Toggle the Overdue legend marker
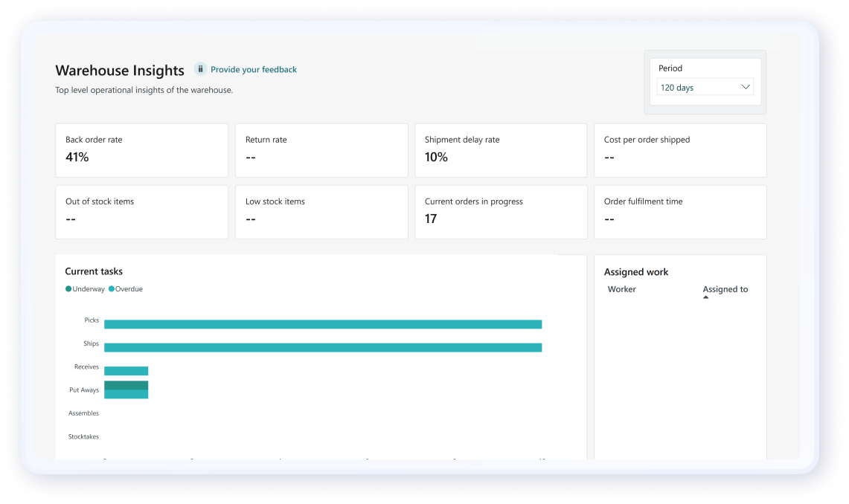This screenshot has height=504, width=849. point(112,289)
